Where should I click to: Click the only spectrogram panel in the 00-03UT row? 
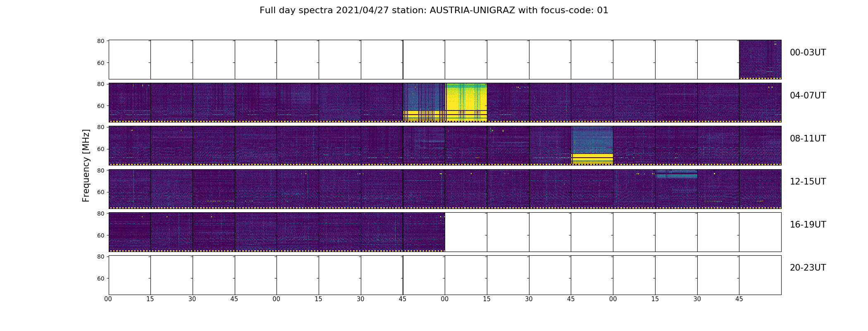point(760,60)
